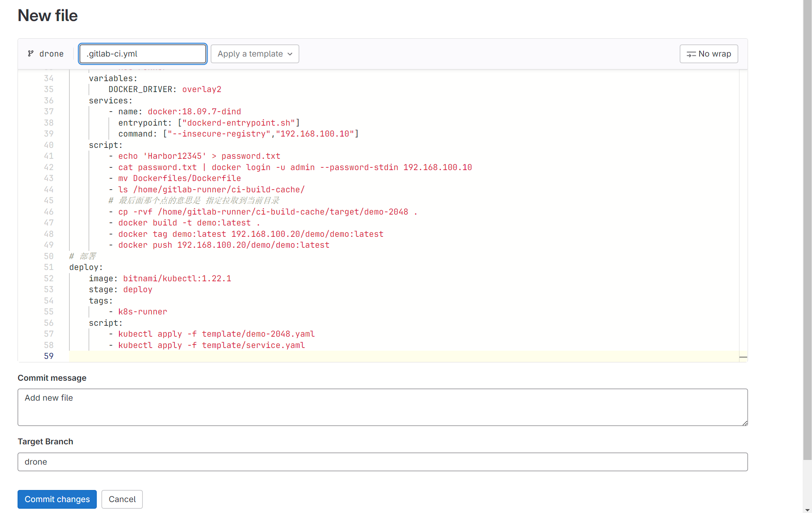Click the page scrollbar down arrow
The height and width of the screenshot is (513, 812).
click(x=807, y=510)
